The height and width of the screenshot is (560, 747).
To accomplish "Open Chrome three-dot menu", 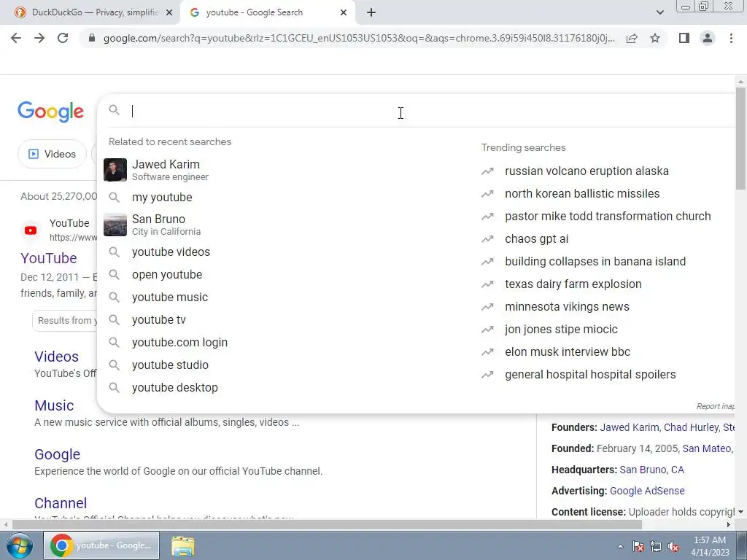I will pyautogui.click(x=731, y=38).
